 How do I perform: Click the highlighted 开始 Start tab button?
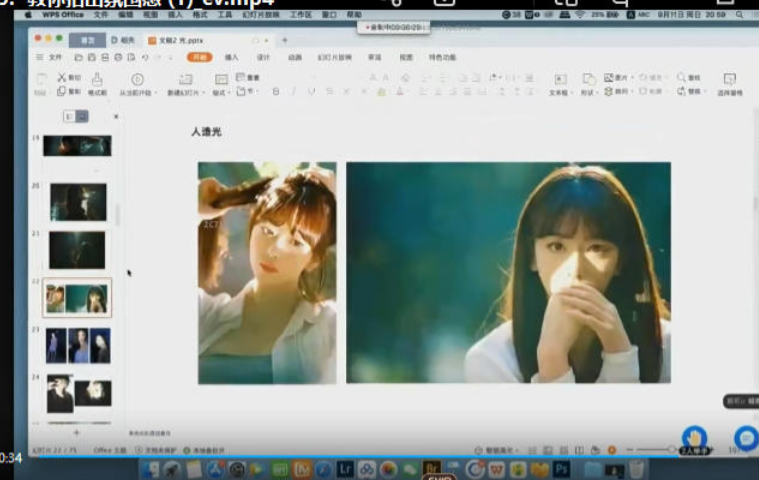pyautogui.click(x=200, y=58)
